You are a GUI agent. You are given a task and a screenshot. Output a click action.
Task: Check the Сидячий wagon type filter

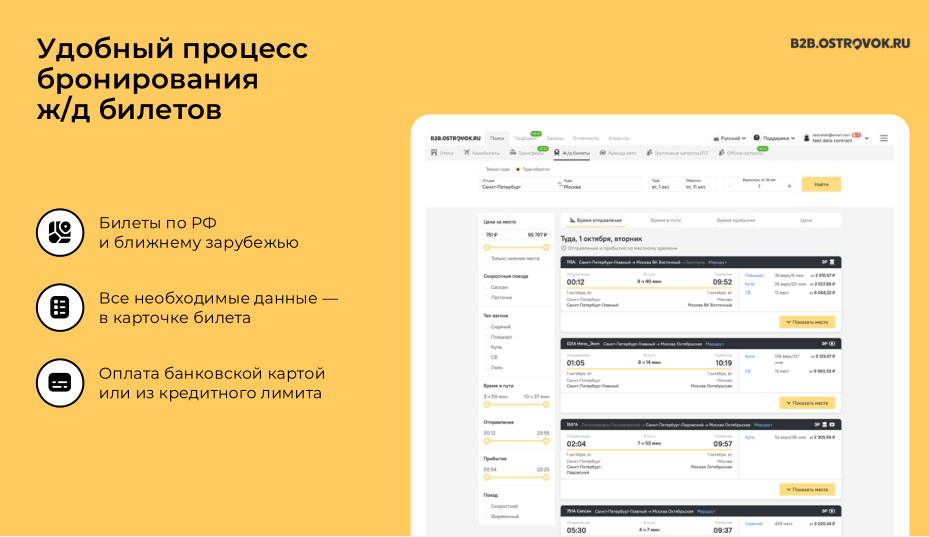tap(486, 327)
